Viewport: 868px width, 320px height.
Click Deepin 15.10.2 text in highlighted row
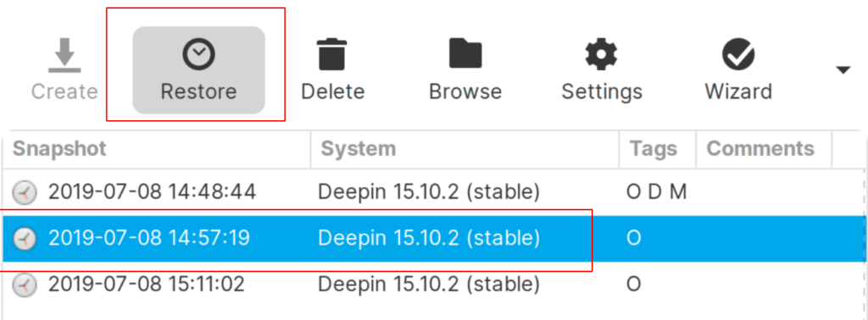click(x=388, y=238)
